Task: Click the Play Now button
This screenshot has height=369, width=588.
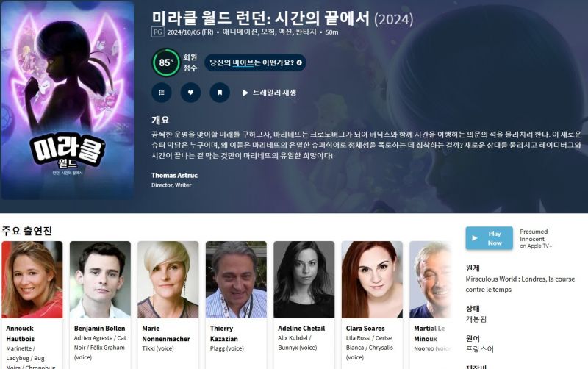Action: (489, 238)
